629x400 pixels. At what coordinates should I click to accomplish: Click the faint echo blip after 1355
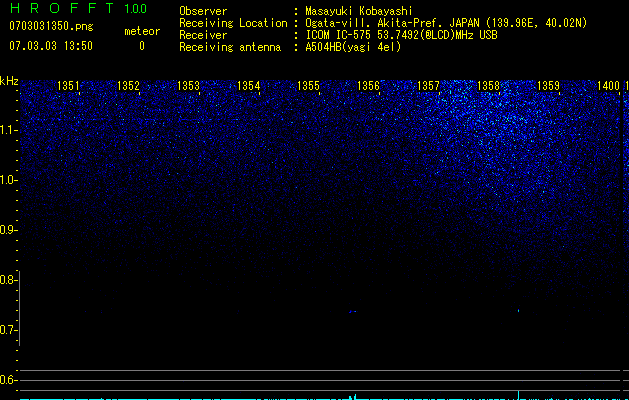(x=352, y=311)
